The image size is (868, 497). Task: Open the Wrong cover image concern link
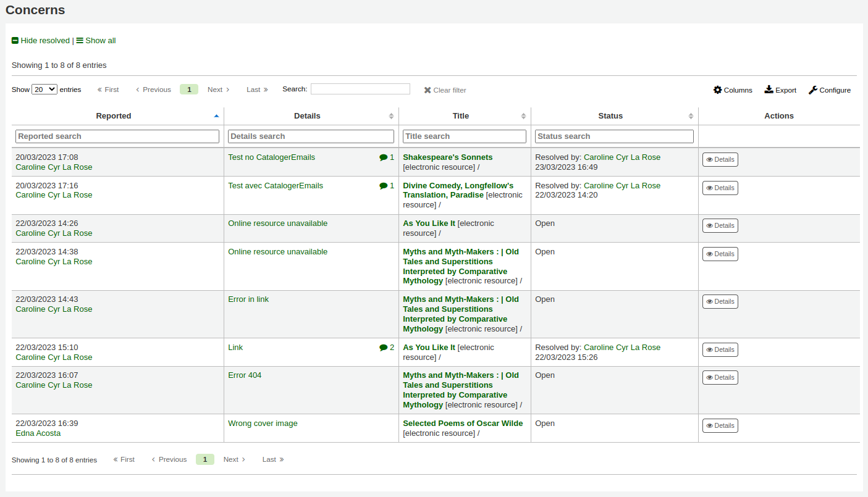tap(263, 424)
